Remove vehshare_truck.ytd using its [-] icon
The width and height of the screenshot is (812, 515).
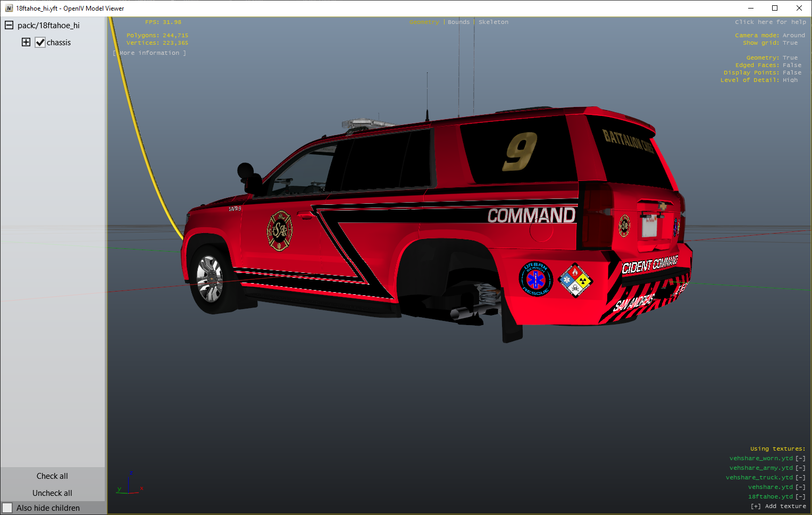[x=800, y=477]
